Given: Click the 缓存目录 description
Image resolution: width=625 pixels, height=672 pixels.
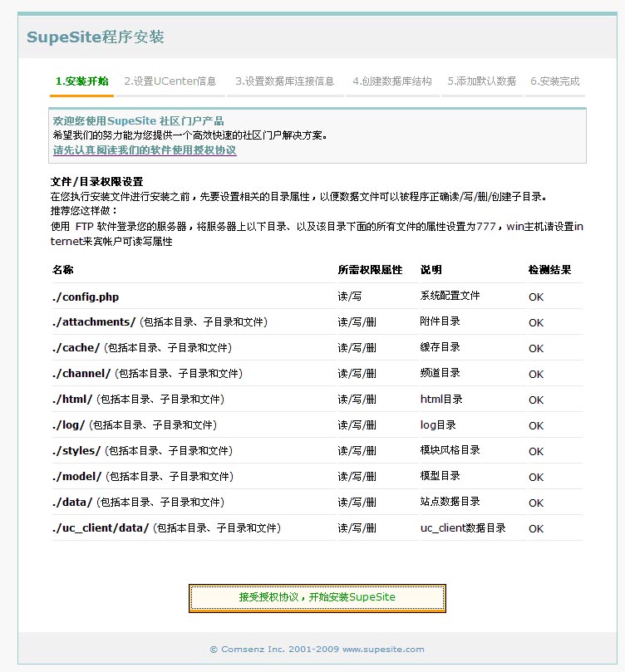Looking at the screenshot, I should click(x=440, y=346).
